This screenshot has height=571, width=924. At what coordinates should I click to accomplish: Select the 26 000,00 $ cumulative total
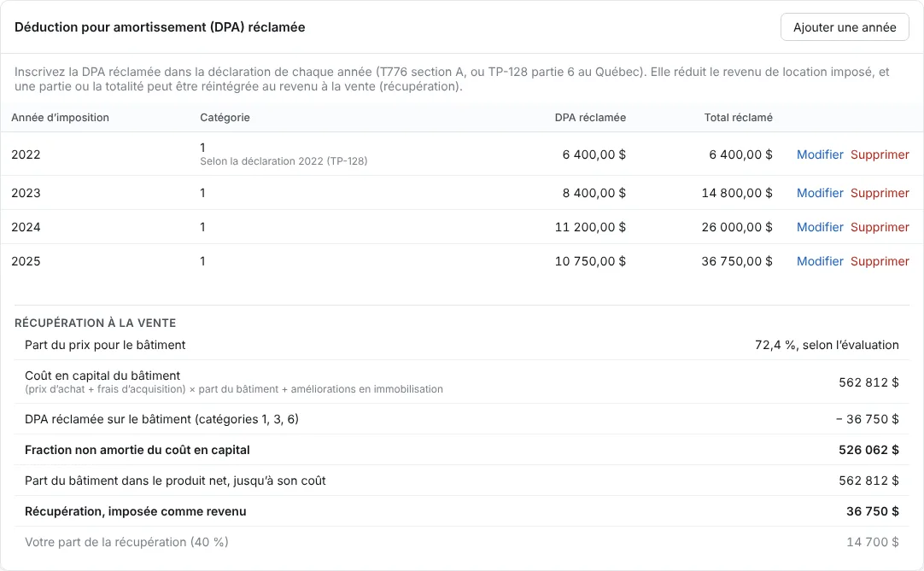737,227
